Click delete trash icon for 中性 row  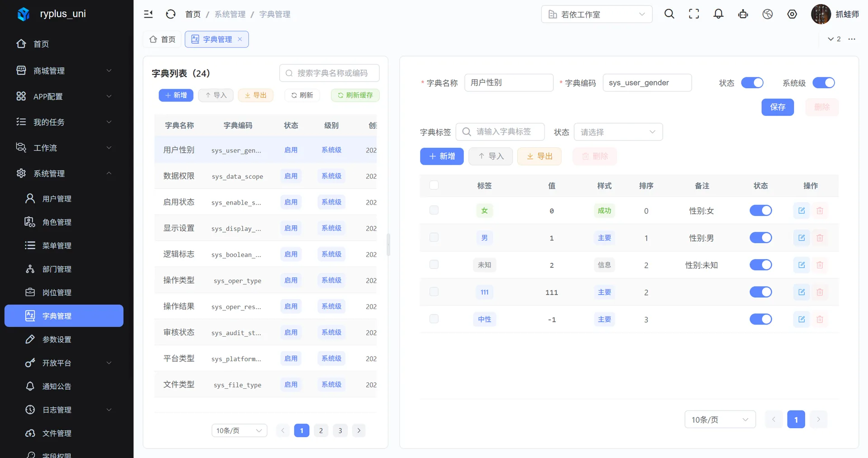pyautogui.click(x=820, y=320)
